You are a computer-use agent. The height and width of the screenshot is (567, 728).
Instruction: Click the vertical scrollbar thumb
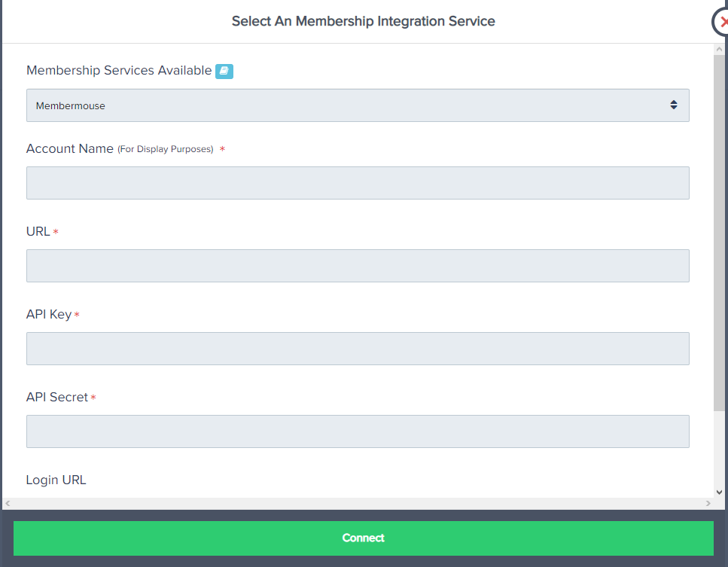[720, 226]
